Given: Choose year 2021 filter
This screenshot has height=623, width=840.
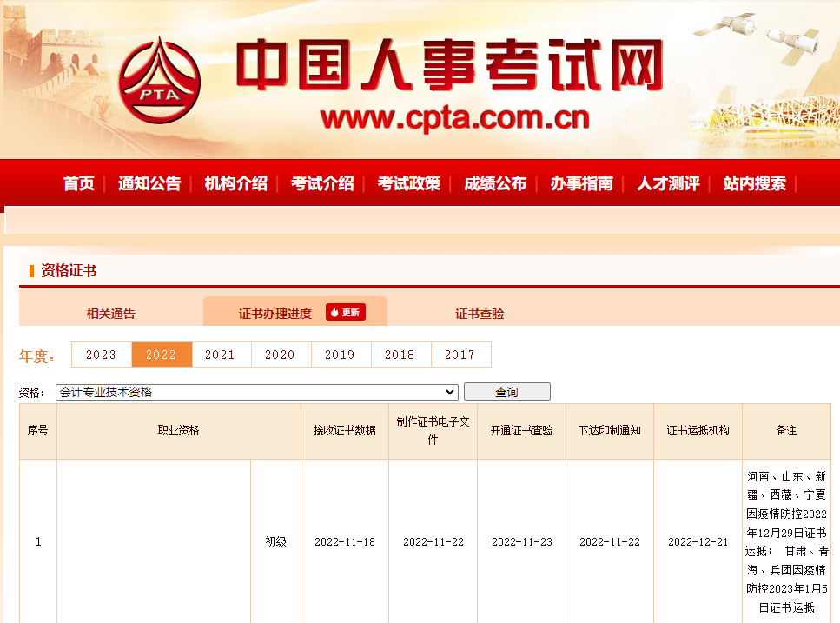Looking at the screenshot, I should click(x=221, y=355).
